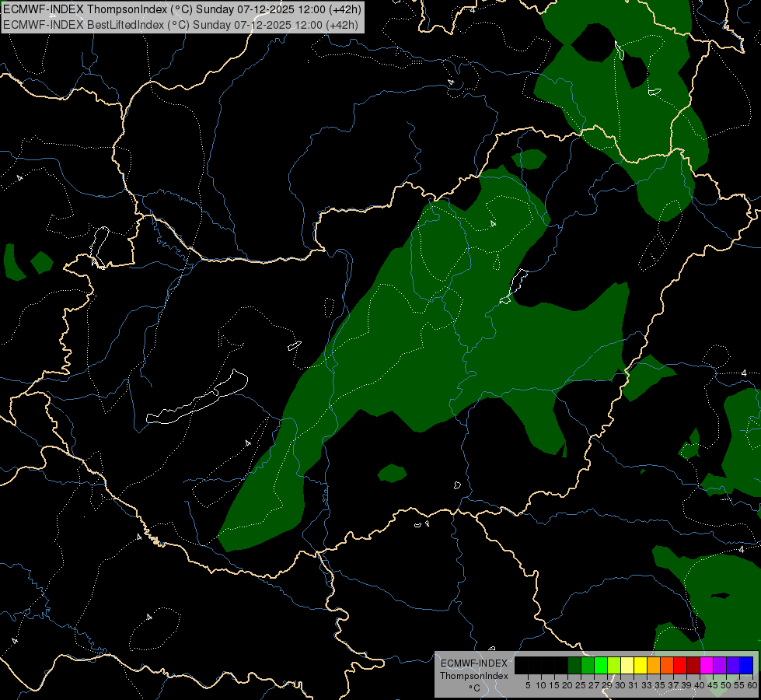
Task: Click the °C unit label in legend
Action: coord(475,688)
